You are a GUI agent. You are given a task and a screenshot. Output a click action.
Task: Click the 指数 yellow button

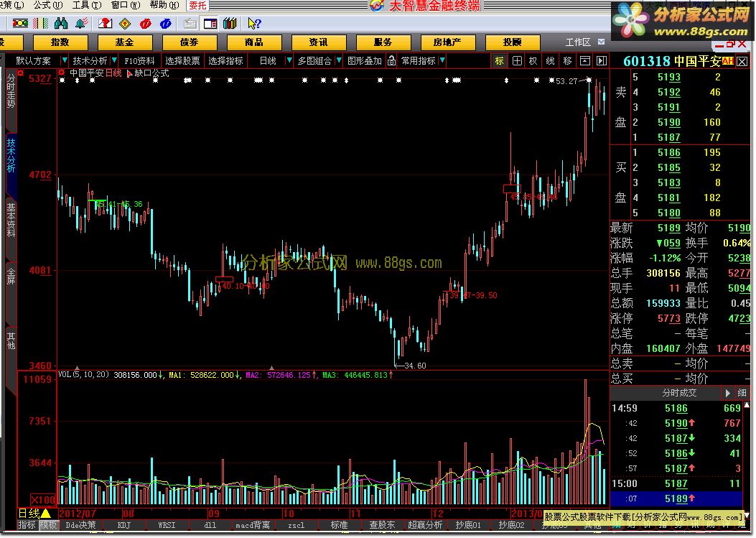60,42
